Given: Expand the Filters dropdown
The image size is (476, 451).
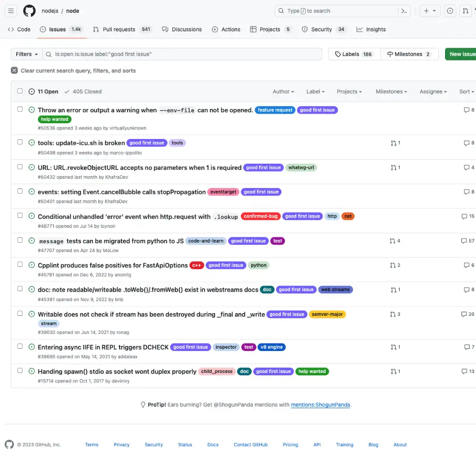Looking at the screenshot, I should pos(27,54).
